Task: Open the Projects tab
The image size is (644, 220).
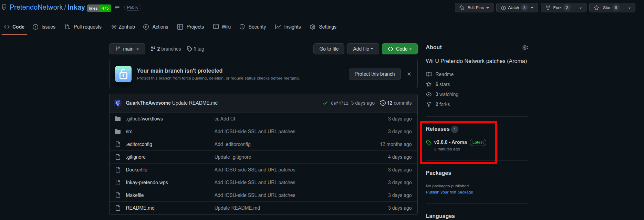Action: coord(190,27)
